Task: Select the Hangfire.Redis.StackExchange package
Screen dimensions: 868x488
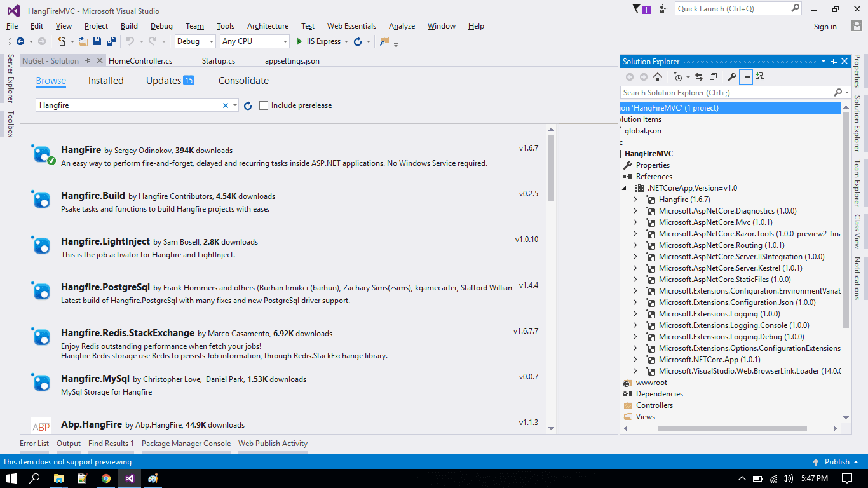Action: point(287,343)
